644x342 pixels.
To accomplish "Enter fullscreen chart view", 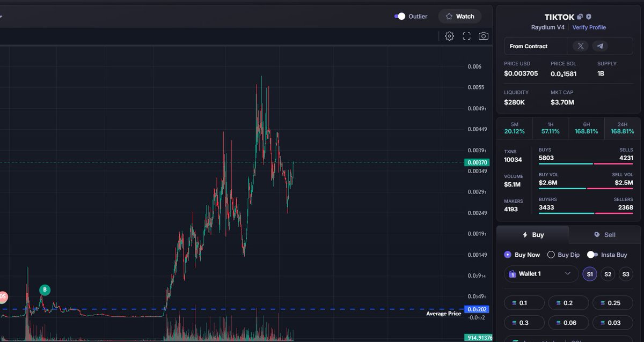I will [466, 36].
